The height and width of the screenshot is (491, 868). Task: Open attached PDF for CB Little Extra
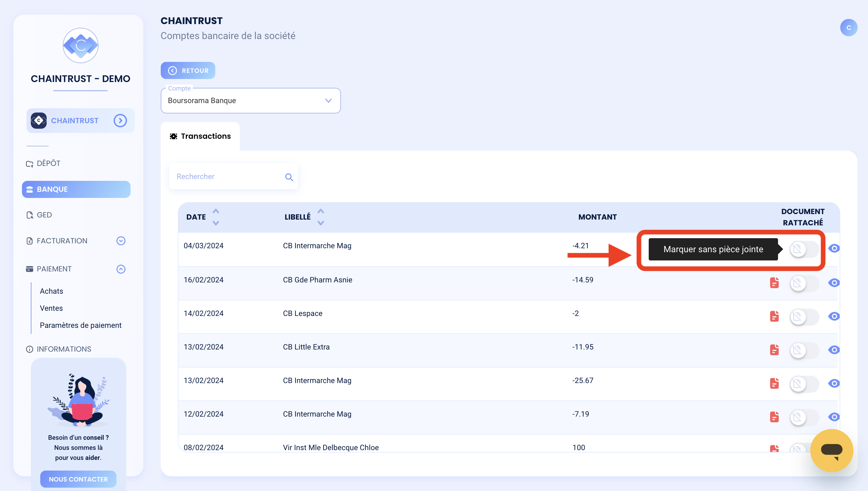click(774, 350)
